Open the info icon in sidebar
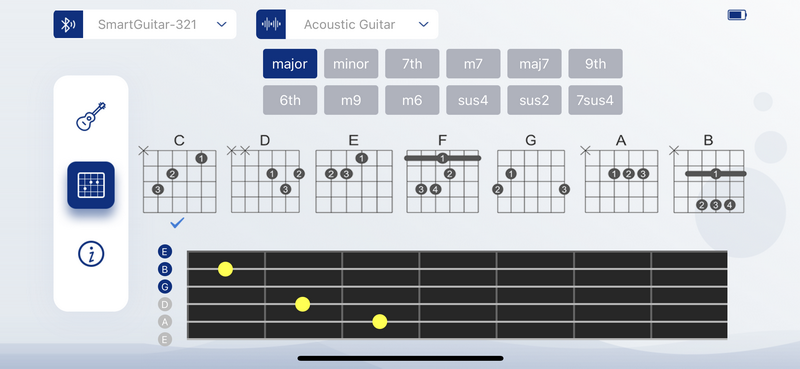 click(91, 254)
